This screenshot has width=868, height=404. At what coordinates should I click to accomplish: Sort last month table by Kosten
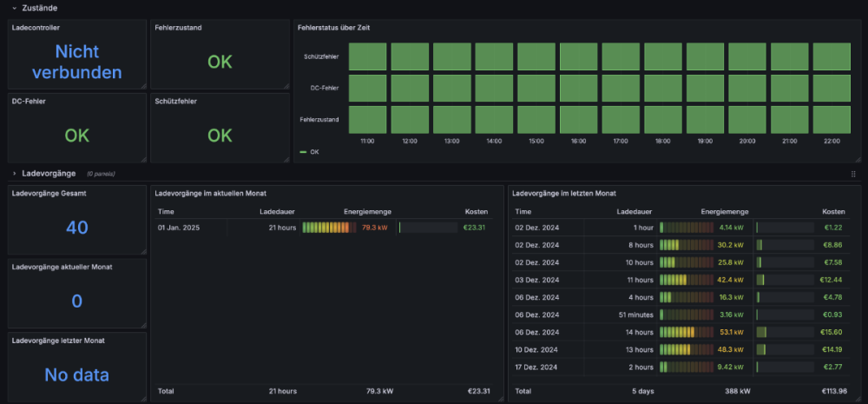click(833, 211)
